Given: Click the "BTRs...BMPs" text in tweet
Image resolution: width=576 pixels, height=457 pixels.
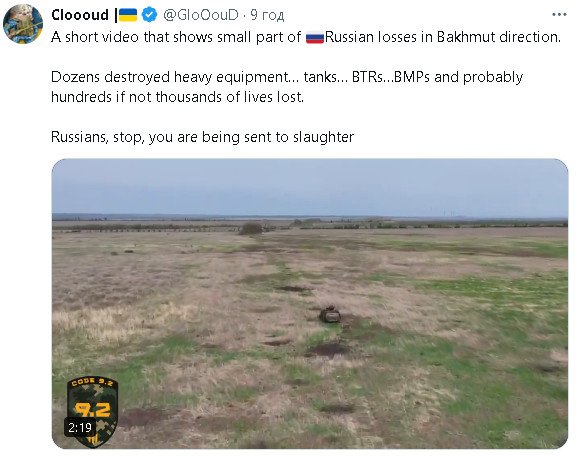Looking at the screenshot, I should click(390, 77).
